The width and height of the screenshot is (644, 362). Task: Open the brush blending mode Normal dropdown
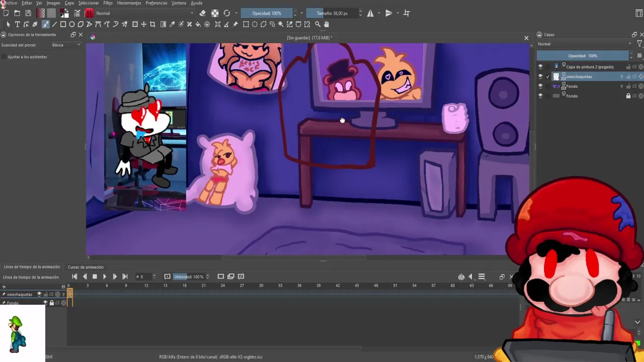[x=145, y=13]
